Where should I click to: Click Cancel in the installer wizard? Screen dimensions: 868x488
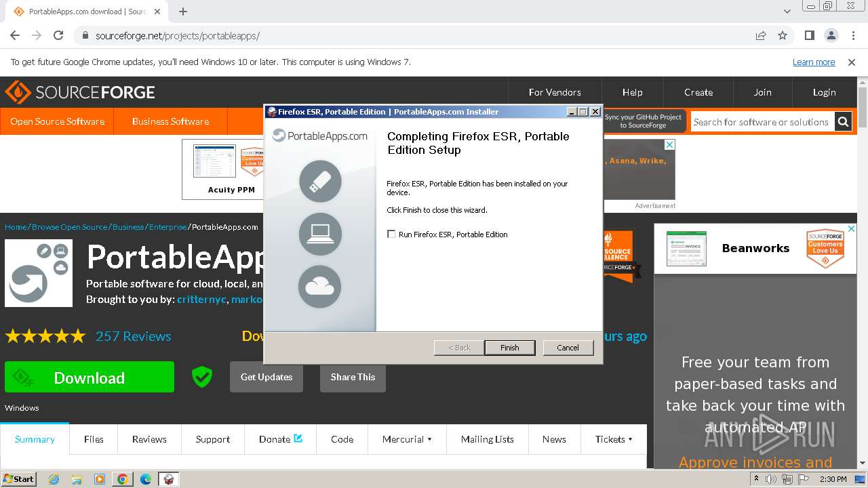point(568,348)
